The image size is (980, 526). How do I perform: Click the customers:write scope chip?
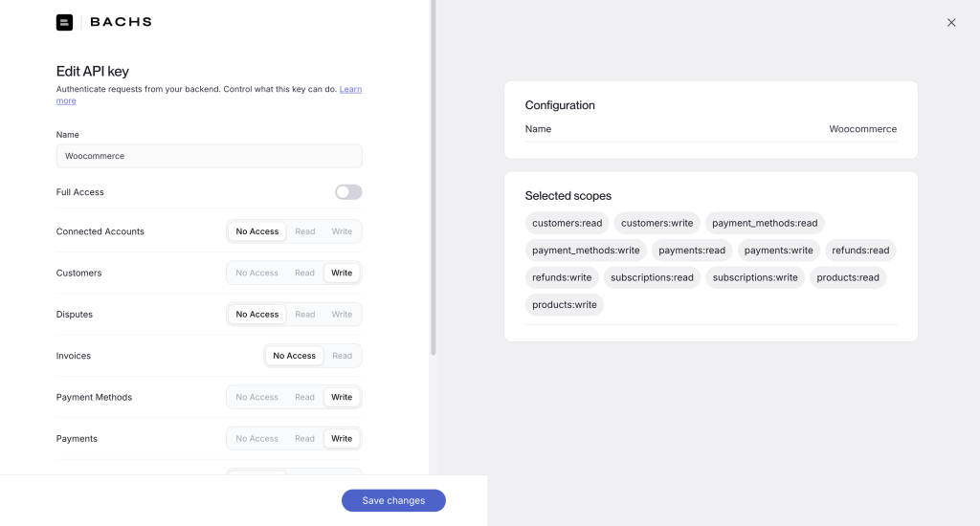tap(657, 223)
